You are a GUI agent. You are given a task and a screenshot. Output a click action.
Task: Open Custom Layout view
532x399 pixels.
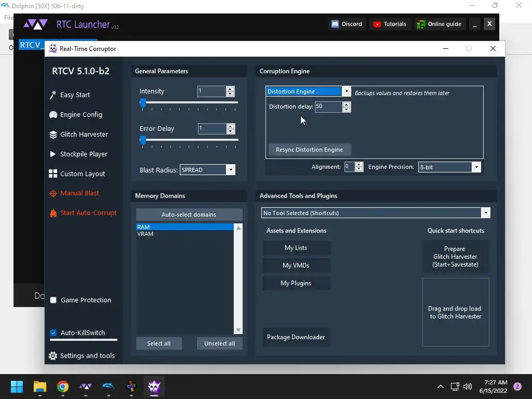click(83, 174)
